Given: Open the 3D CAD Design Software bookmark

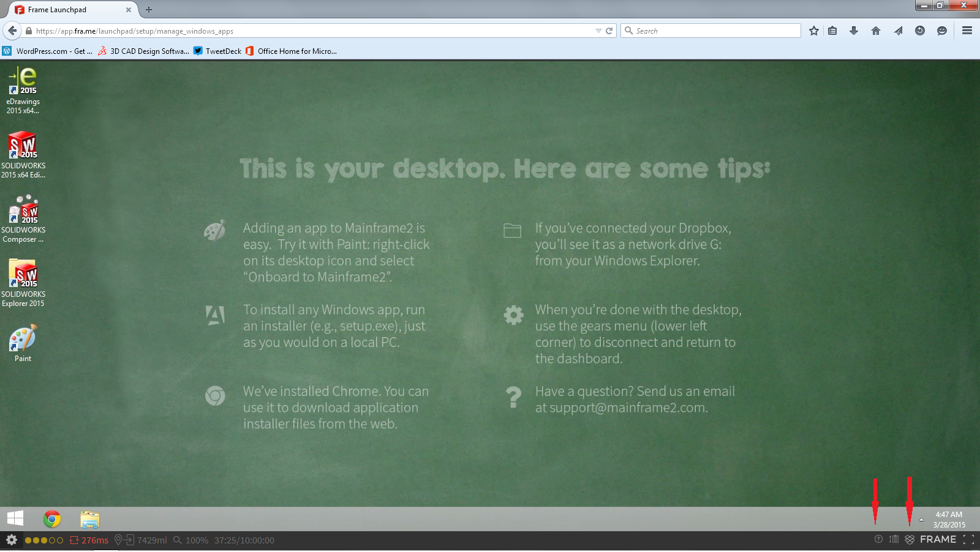Looking at the screenshot, I should tap(144, 51).
